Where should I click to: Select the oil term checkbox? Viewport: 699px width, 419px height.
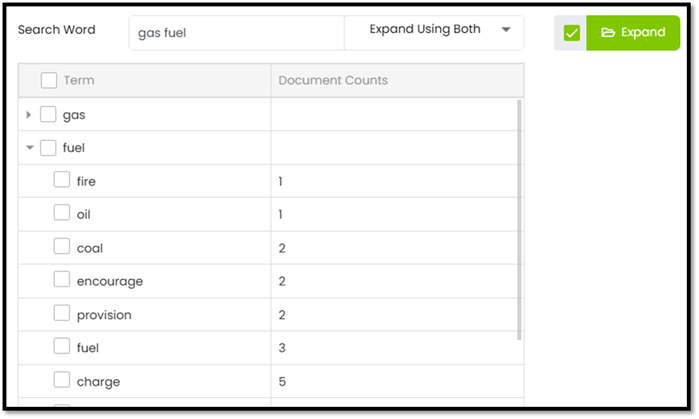(x=62, y=213)
